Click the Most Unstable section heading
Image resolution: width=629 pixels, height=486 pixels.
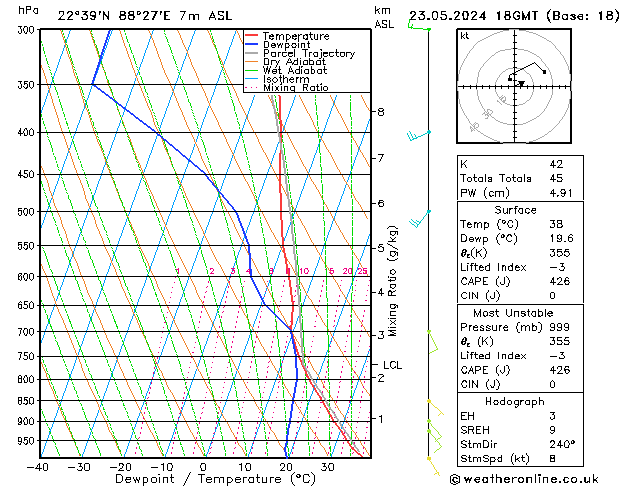(x=513, y=313)
